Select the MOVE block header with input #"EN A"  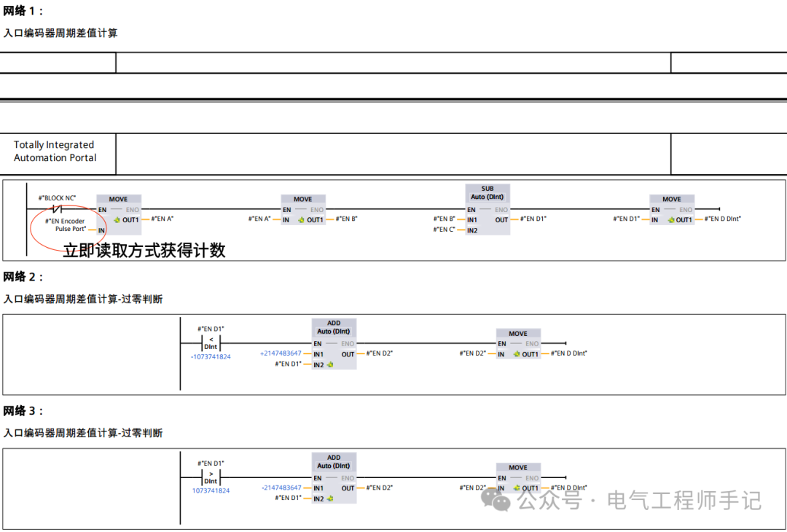click(x=302, y=199)
